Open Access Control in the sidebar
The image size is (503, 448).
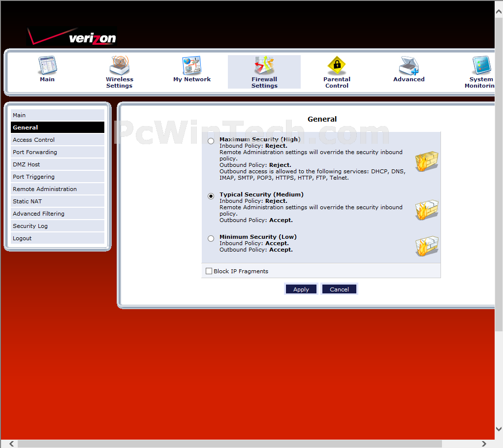[x=58, y=140]
